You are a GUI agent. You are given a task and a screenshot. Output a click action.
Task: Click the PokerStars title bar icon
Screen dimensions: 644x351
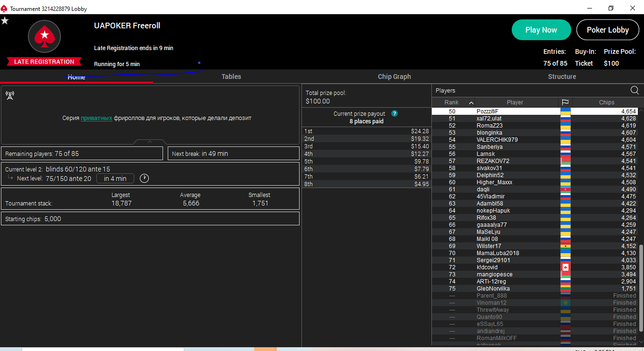pyautogui.click(x=4, y=9)
